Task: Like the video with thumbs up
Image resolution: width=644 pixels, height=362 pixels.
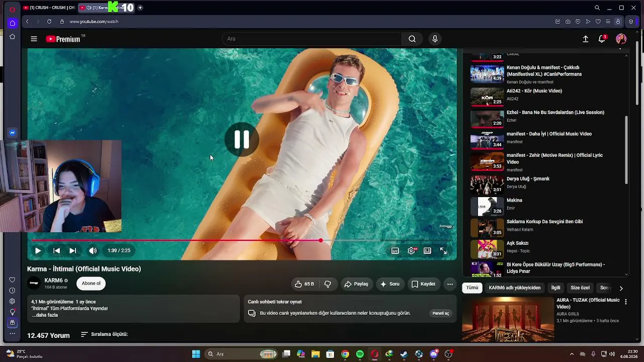Action: (305, 284)
